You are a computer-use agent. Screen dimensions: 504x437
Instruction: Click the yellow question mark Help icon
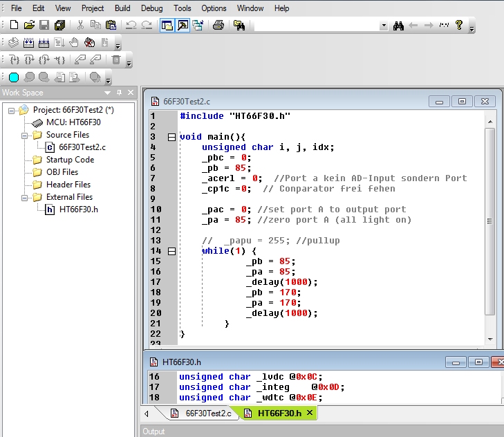(x=458, y=26)
